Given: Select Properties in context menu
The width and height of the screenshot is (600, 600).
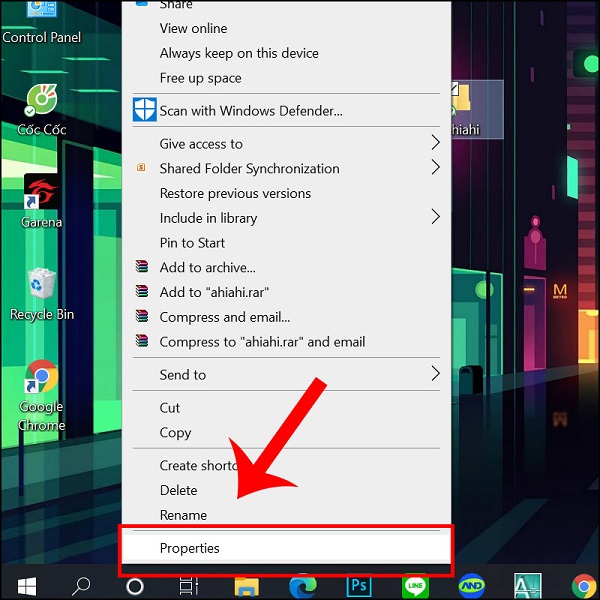Looking at the screenshot, I should point(190,548).
